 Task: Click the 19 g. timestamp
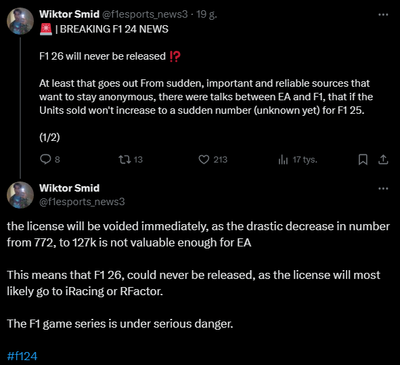tap(207, 14)
